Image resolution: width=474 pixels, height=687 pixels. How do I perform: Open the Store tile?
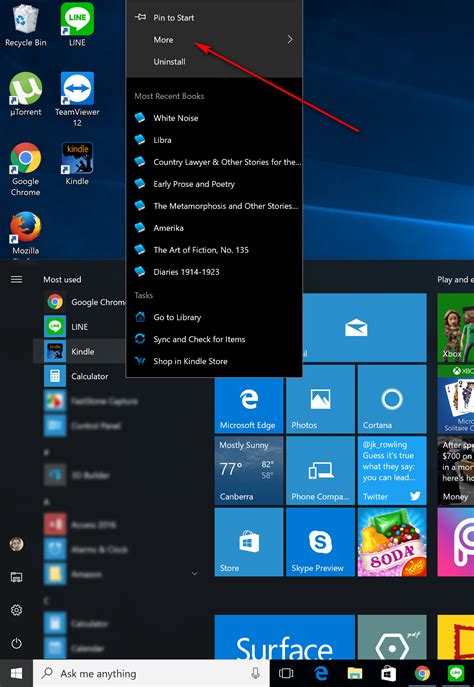coord(249,542)
